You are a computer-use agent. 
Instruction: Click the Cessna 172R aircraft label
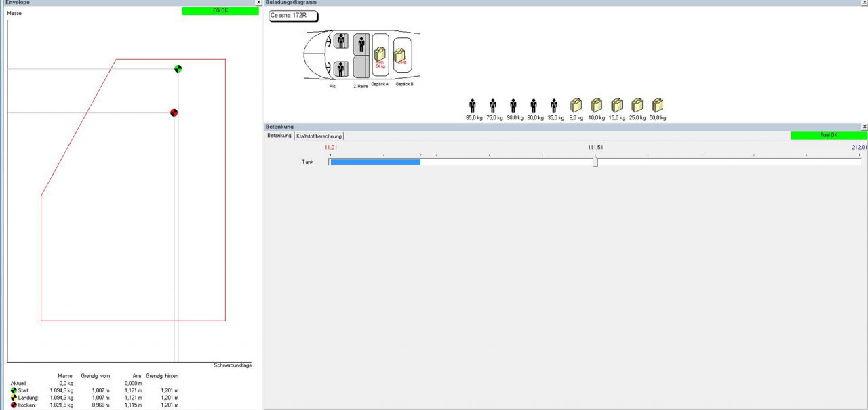293,16
